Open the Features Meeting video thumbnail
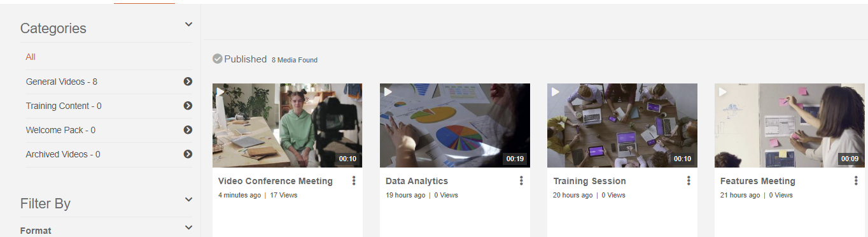Viewport: 868px width, 237px height. [x=790, y=126]
